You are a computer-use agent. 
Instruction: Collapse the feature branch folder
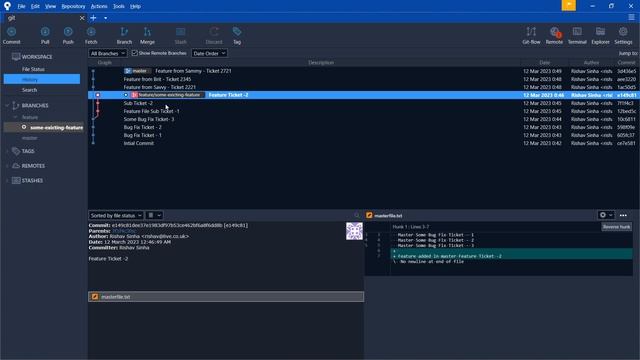click(x=16, y=117)
